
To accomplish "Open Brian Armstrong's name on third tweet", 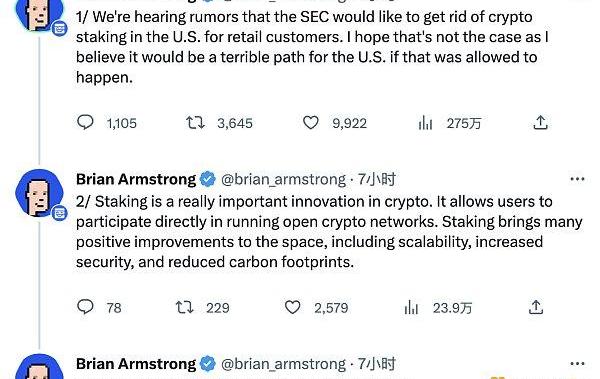I will coord(136,364).
